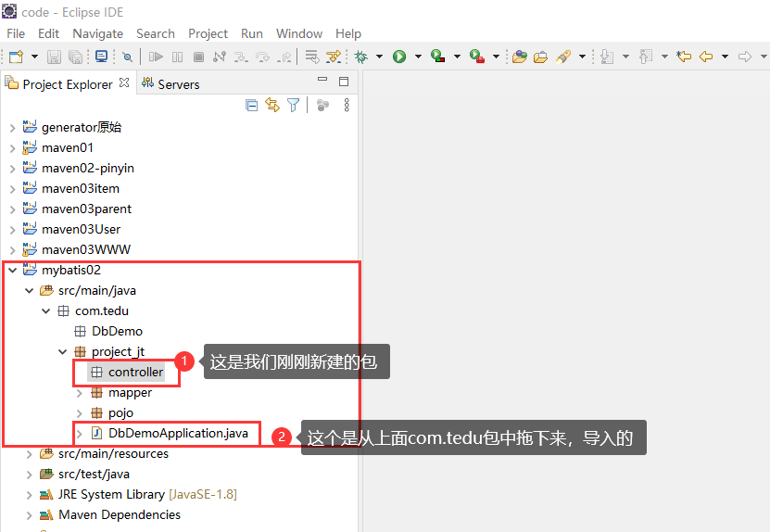This screenshot has height=532, width=770.
Task: Open the New wizard dropdown arrow
Action: 34,57
